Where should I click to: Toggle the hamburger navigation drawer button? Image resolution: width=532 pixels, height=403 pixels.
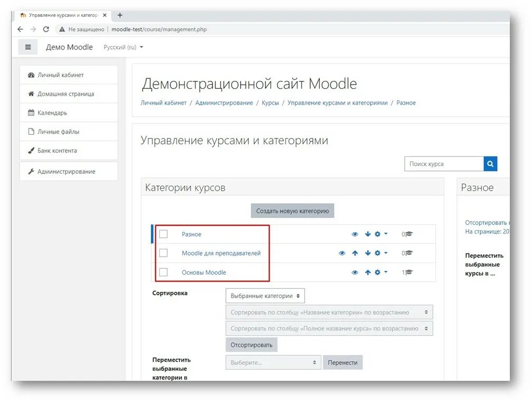point(28,47)
